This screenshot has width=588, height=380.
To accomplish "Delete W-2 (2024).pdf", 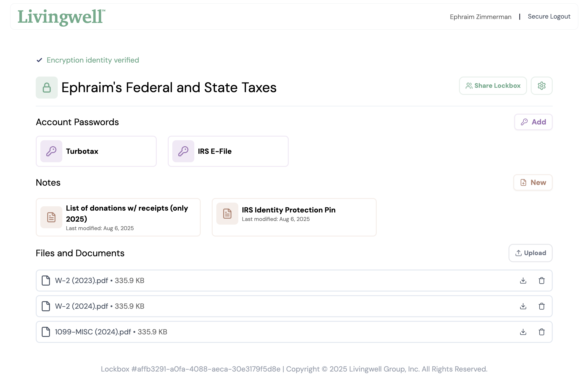I will point(542,306).
